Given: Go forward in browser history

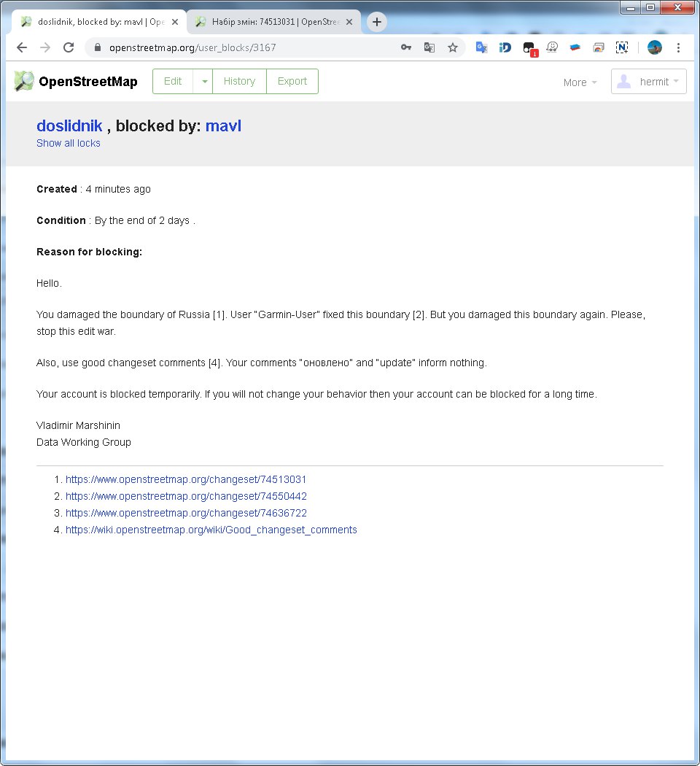Looking at the screenshot, I should coord(45,47).
